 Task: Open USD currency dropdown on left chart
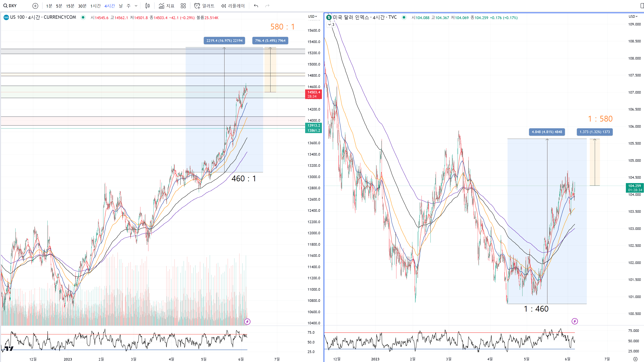pyautogui.click(x=312, y=17)
